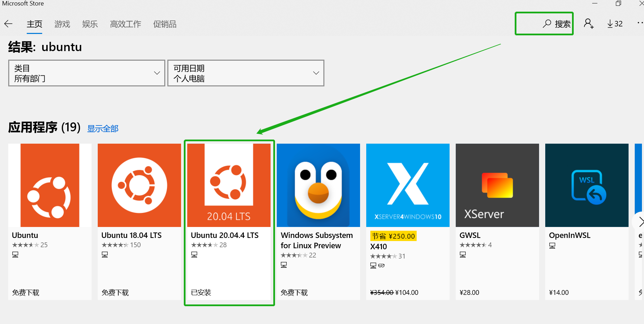Switch to the 娱乐 tab

click(90, 24)
